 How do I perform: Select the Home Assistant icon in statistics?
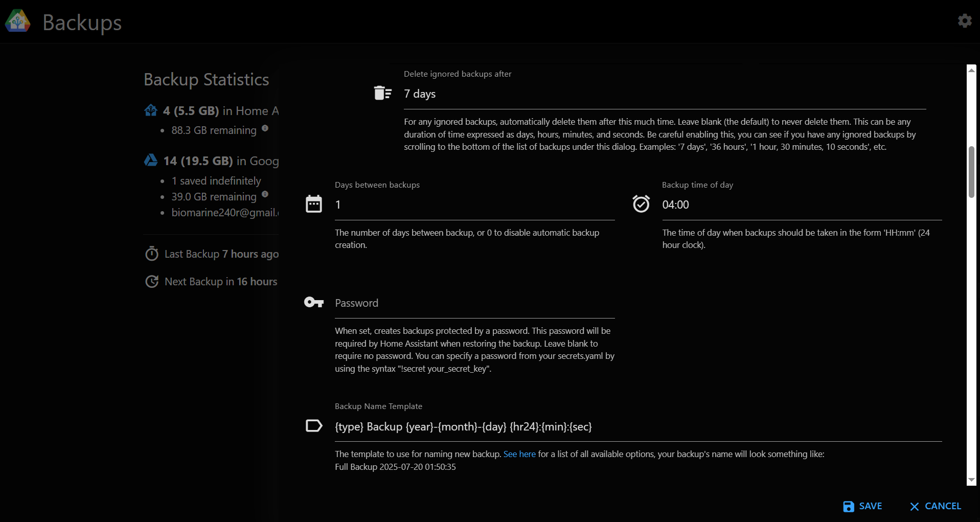click(150, 110)
